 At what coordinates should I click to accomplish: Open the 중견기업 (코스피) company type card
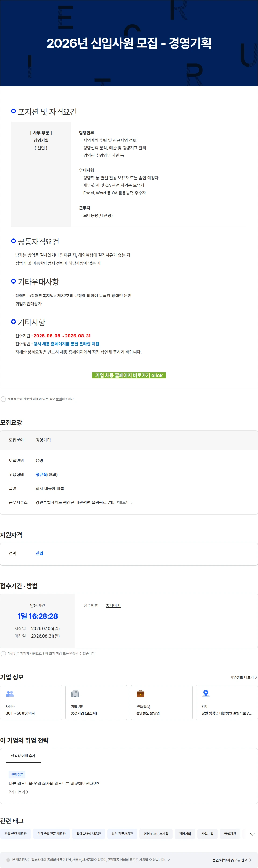pyautogui.click(x=96, y=702)
